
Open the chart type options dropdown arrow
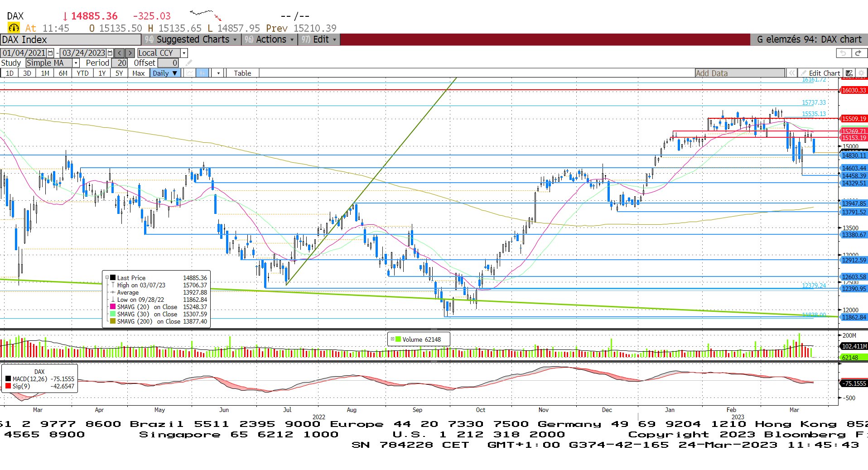pos(218,73)
